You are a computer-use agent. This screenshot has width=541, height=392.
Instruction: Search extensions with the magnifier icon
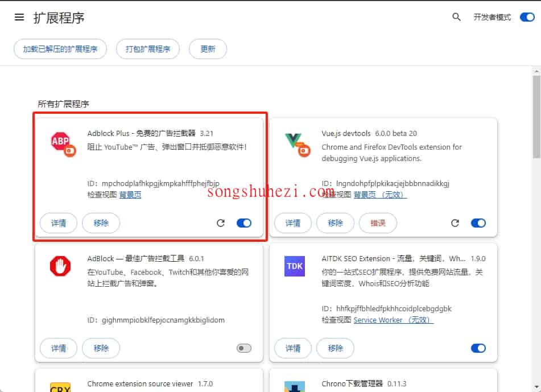[456, 17]
